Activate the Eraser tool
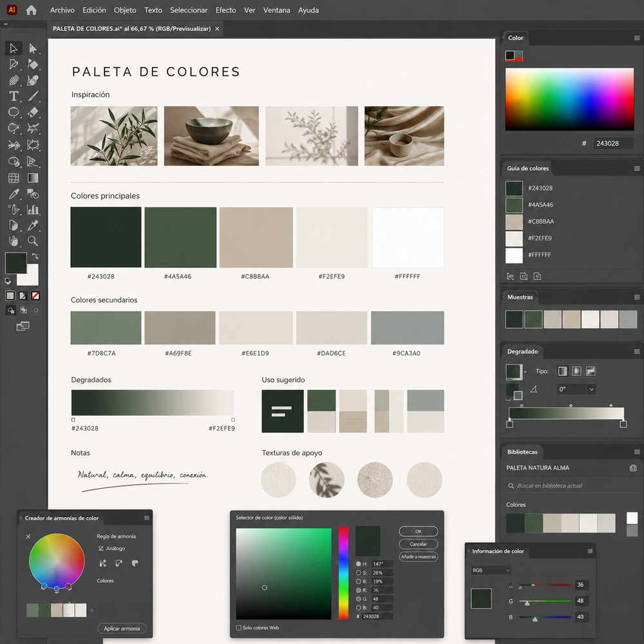The width and height of the screenshot is (644, 644). 33,112
